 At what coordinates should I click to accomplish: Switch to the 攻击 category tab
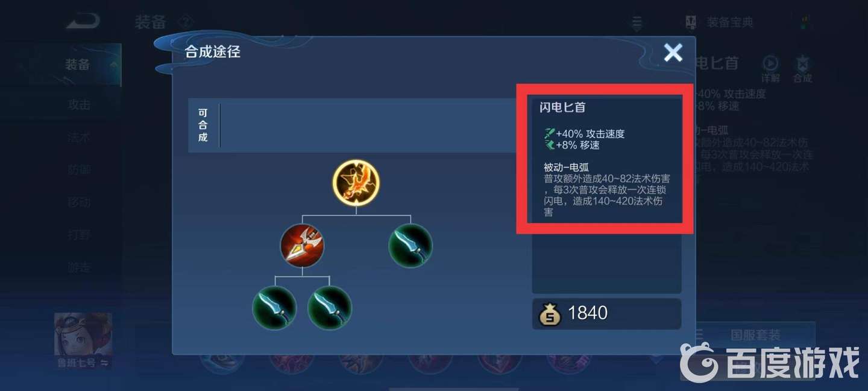point(79,105)
